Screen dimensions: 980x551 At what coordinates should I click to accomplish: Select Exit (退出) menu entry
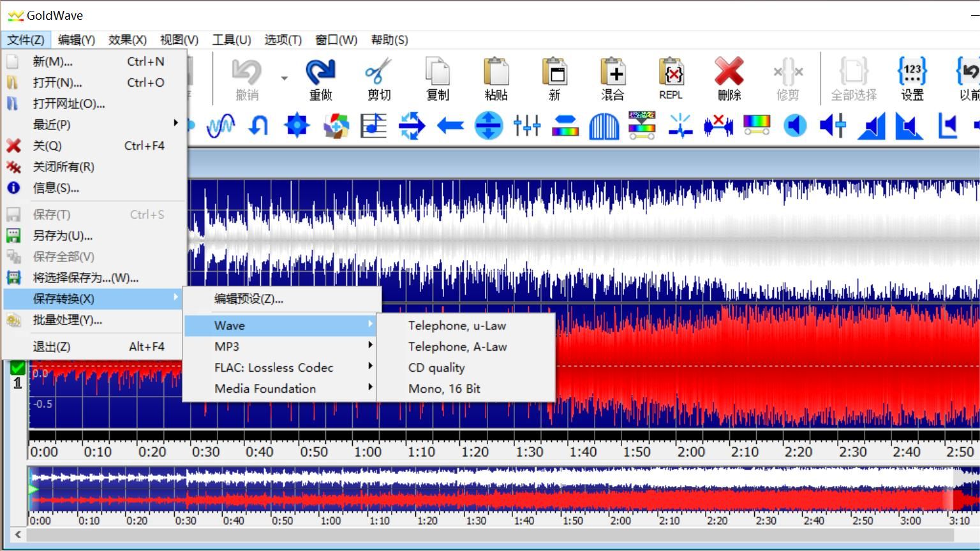tap(94, 346)
